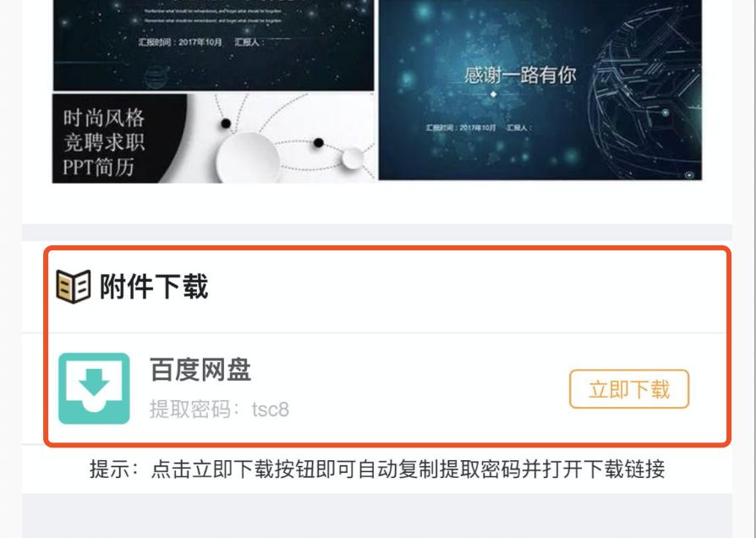756x538 pixels.
Task: Click the extraction password tsc8
Action: [270, 409]
